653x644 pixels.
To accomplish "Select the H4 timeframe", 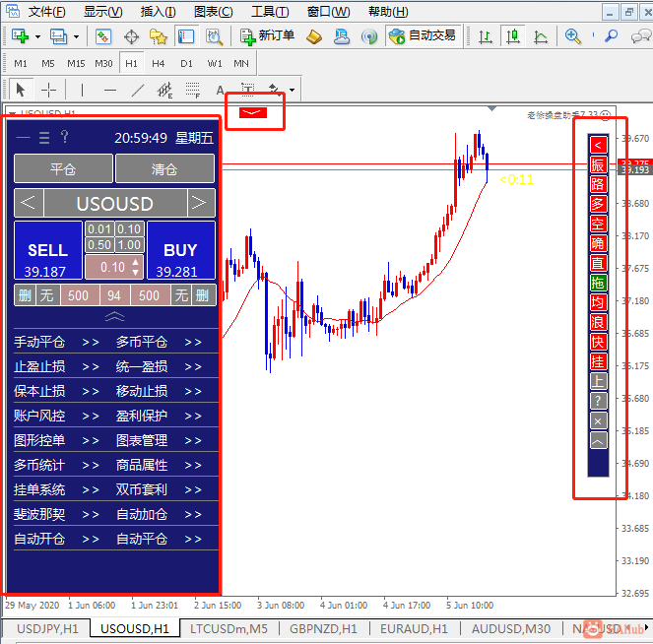I will tap(159, 64).
